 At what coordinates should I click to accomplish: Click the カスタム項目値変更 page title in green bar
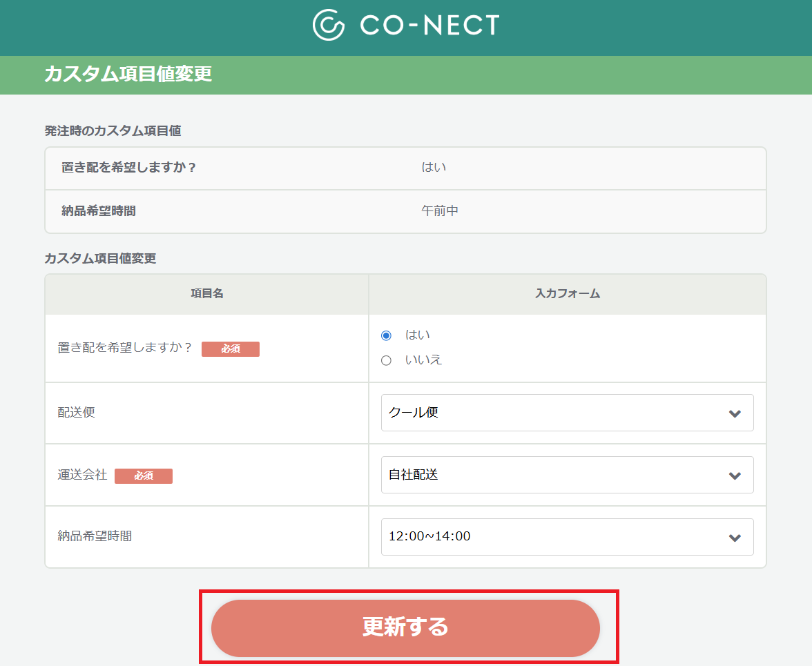coord(128,74)
